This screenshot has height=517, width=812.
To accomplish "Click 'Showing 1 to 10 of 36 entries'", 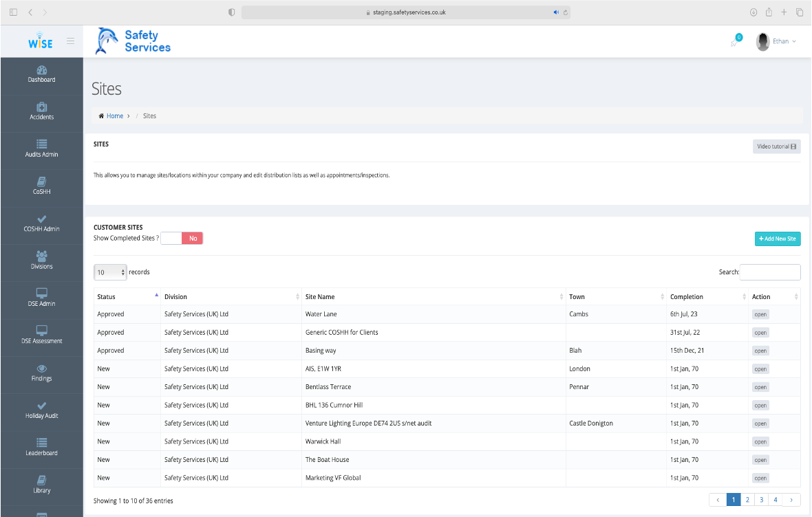I will 133,501.
